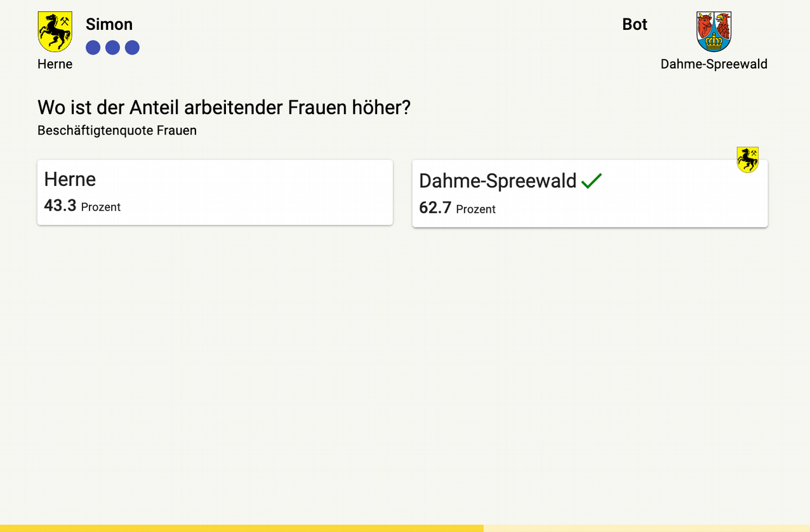Open the Simon player name

click(x=109, y=24)
